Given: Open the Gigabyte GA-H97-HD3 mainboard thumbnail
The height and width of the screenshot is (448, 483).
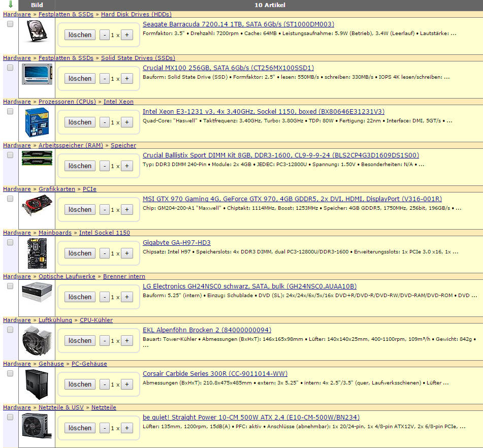Looking at the screenshot, I should pos(37,253).
